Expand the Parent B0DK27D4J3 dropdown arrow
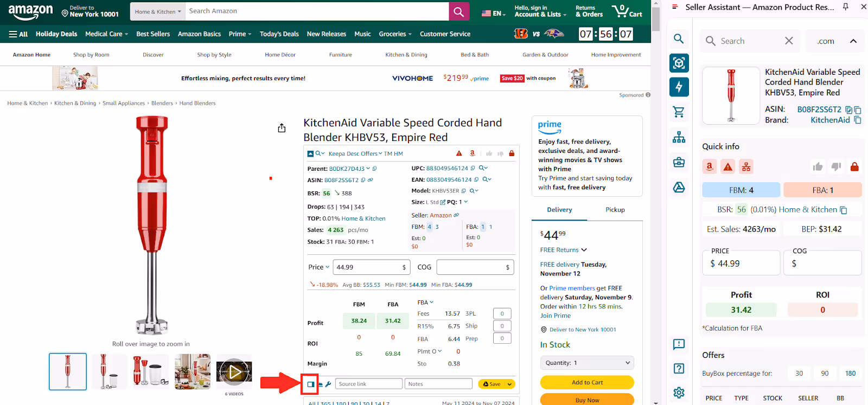Viewport: 868px width, 405px height. point(368,169)
